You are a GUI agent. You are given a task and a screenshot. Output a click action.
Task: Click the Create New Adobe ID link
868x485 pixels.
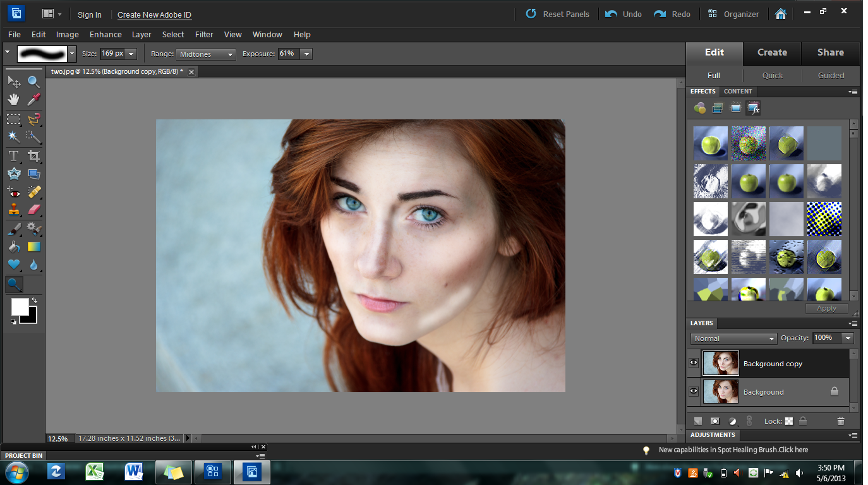point(154,15)
